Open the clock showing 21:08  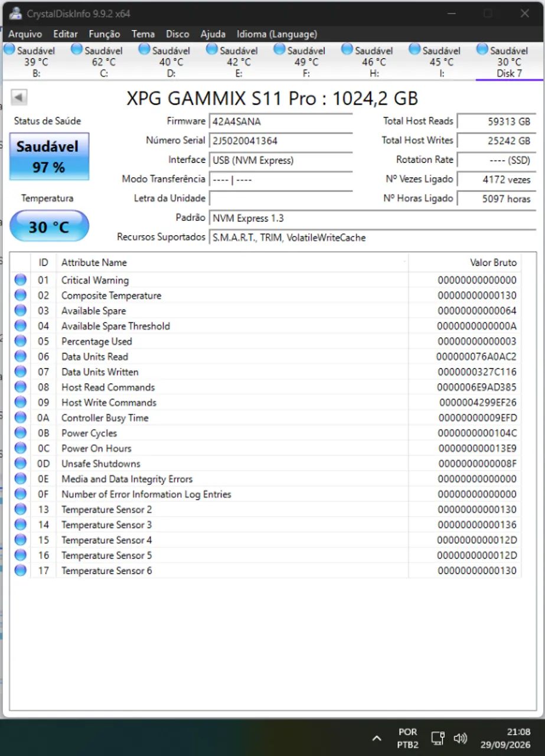(x=505, y=738)
